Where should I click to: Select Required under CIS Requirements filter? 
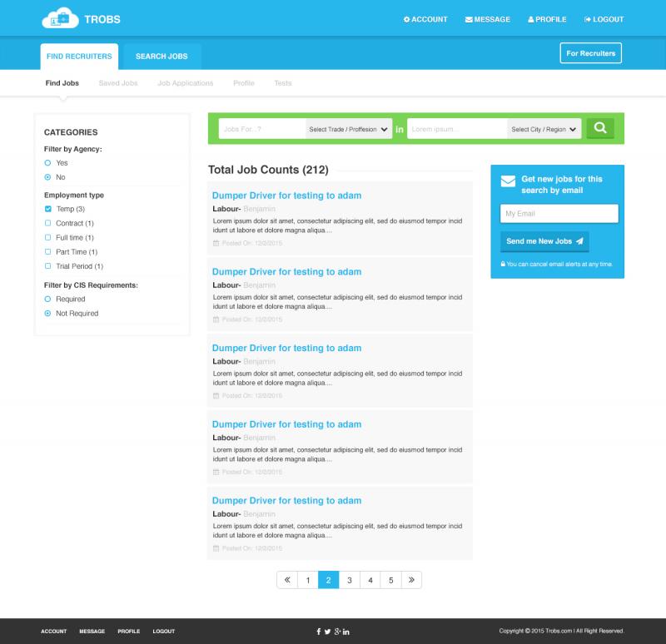(48, 299)
